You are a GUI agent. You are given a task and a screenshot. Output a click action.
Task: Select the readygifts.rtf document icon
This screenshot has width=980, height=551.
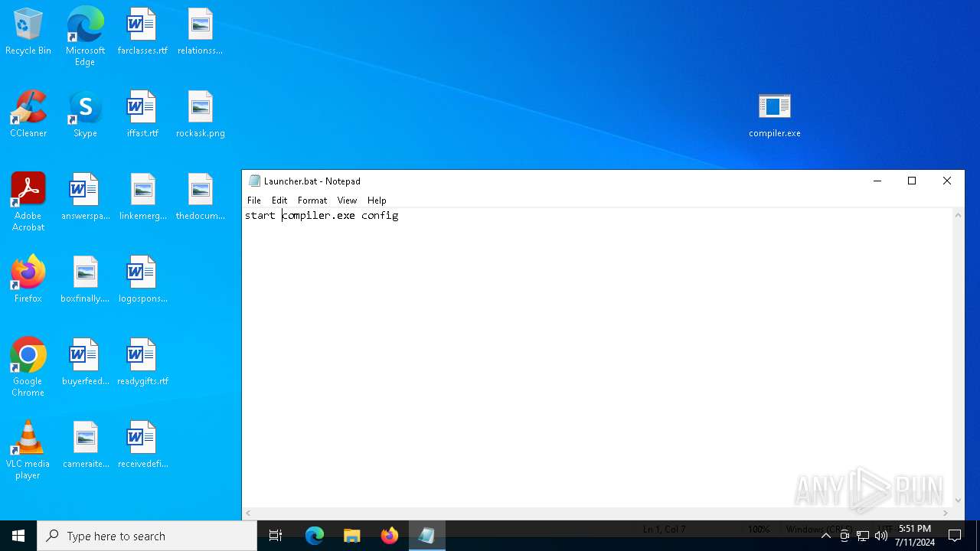click(x=142, y=363)
